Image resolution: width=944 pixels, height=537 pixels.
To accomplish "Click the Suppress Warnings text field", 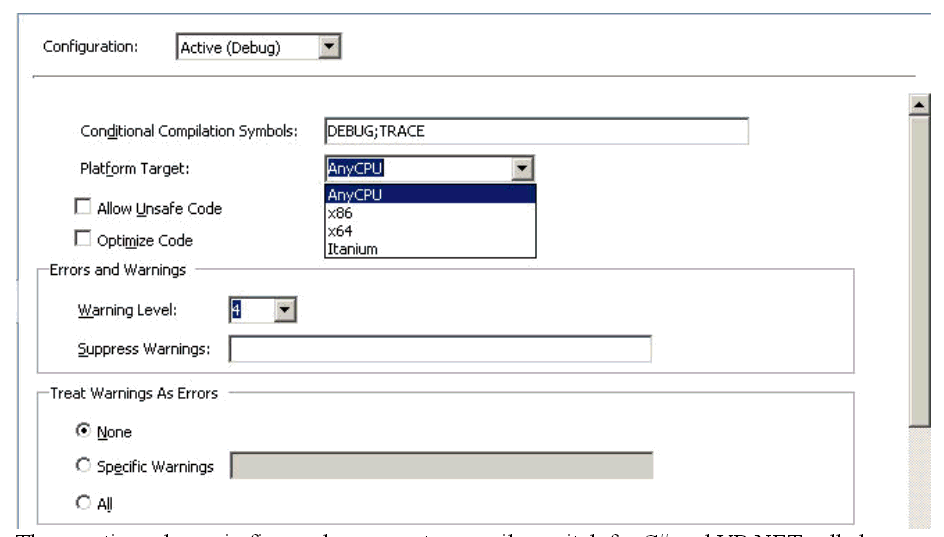I will (440, 349).
